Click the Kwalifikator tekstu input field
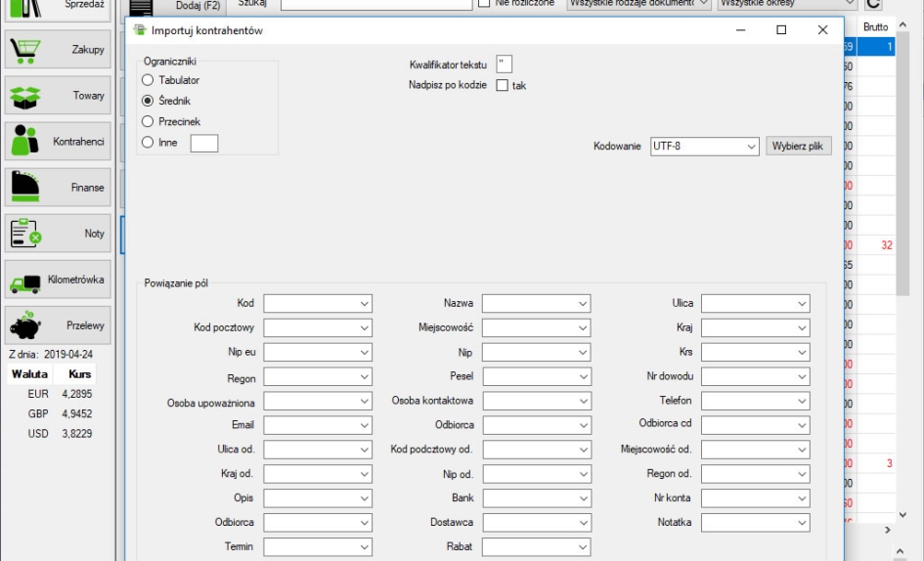This screenshot has width=924, height=561. (504, 65)
